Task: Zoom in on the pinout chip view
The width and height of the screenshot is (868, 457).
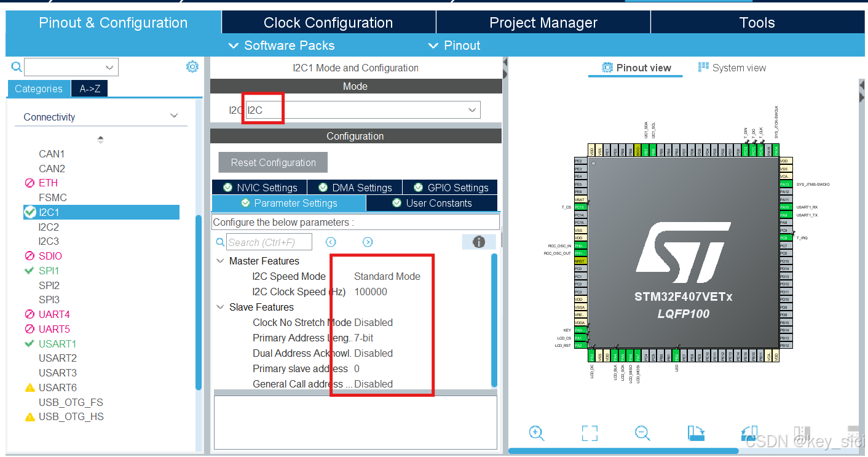Action: point(537,433)
